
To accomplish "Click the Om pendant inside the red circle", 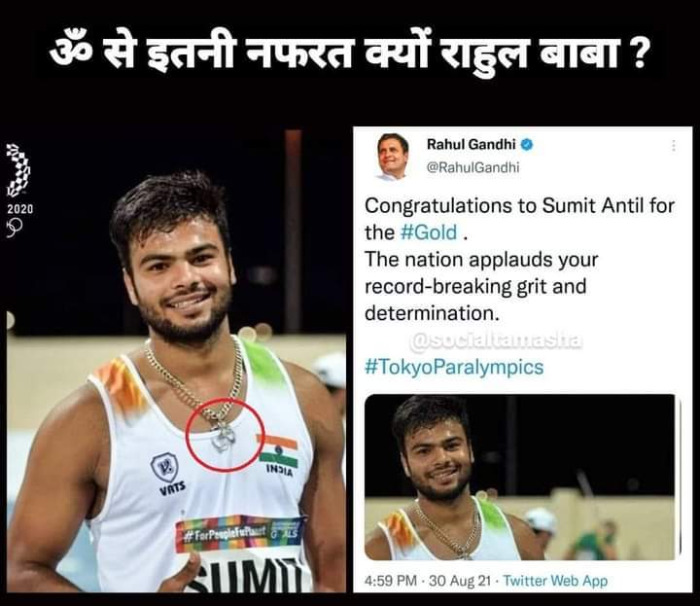I will 224,437.
